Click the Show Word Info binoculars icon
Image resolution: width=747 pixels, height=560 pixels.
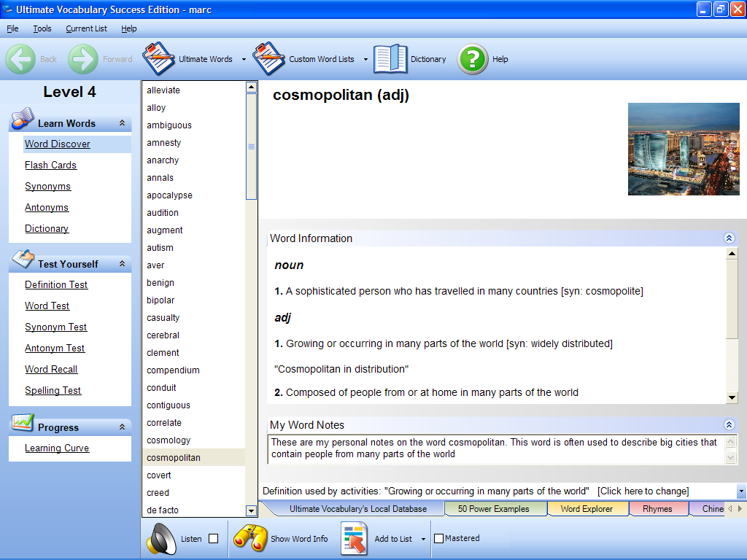pyautogui.click(x=251, y=538)
